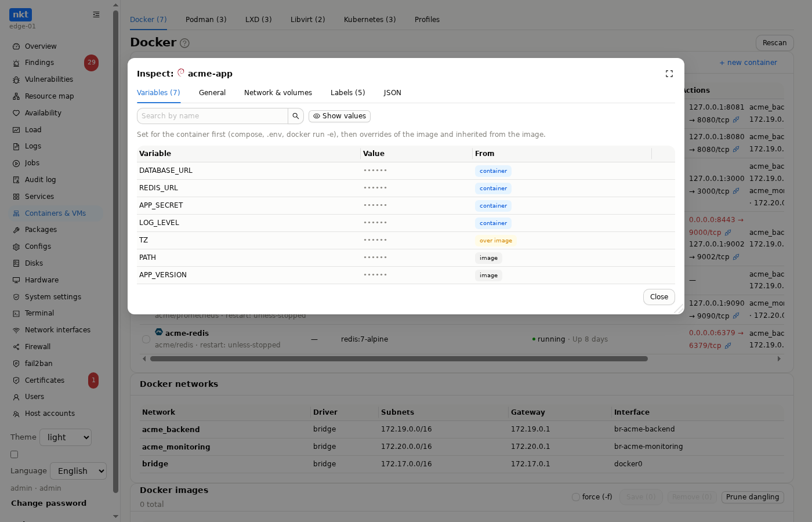The image size is (812, 522).
Task: Open the Network & volumes tab
Action: [278, 93]
